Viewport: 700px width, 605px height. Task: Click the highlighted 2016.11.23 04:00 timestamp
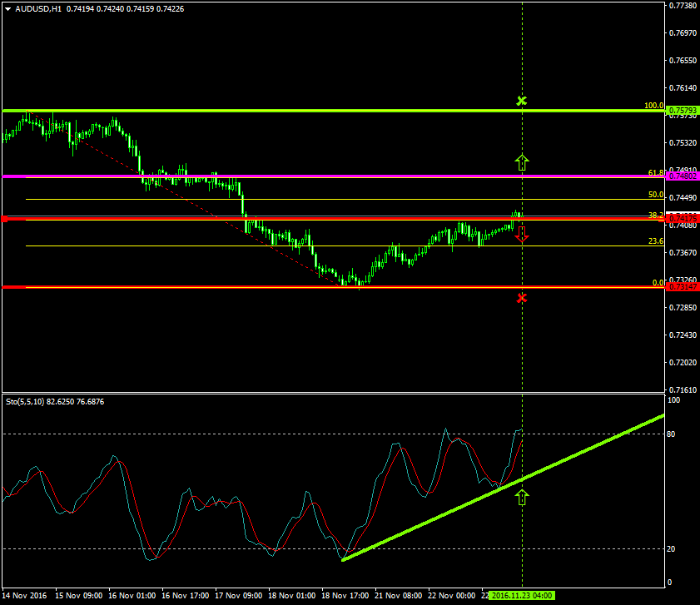click(523, 595)
